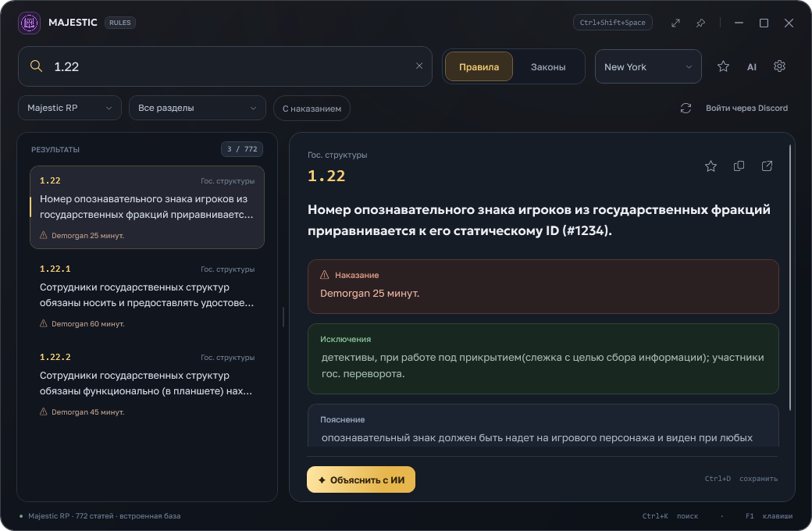Open favorites via the star icon in the toolbar

(724, 66)
